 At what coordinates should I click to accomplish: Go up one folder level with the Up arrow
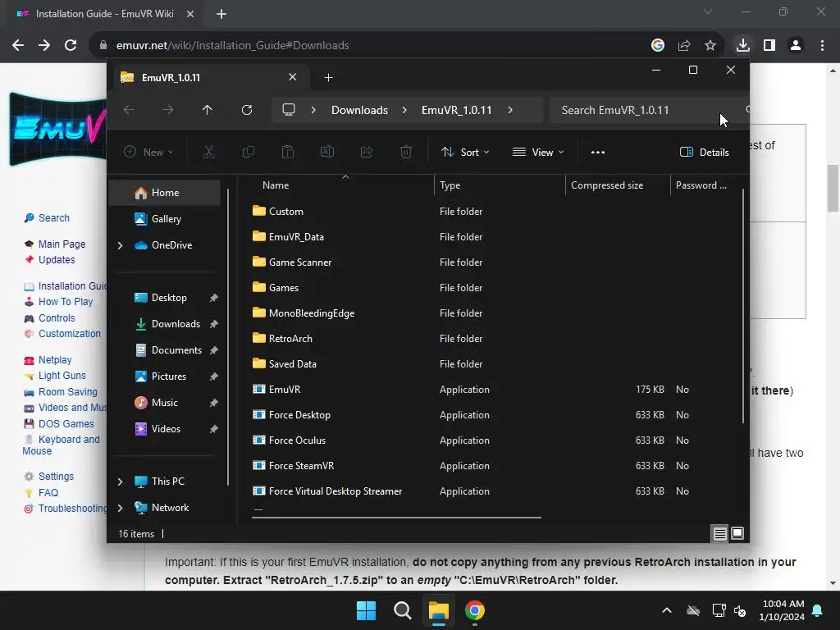point(208,110)
